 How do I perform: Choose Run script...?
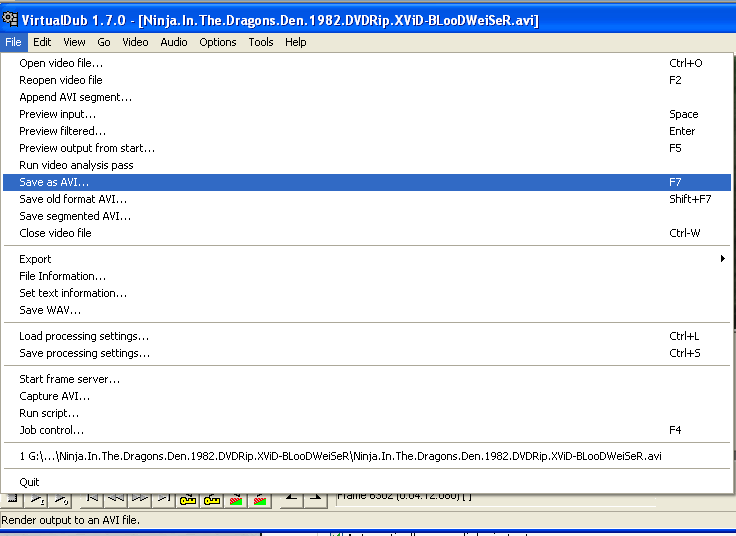tap(367, 413)
